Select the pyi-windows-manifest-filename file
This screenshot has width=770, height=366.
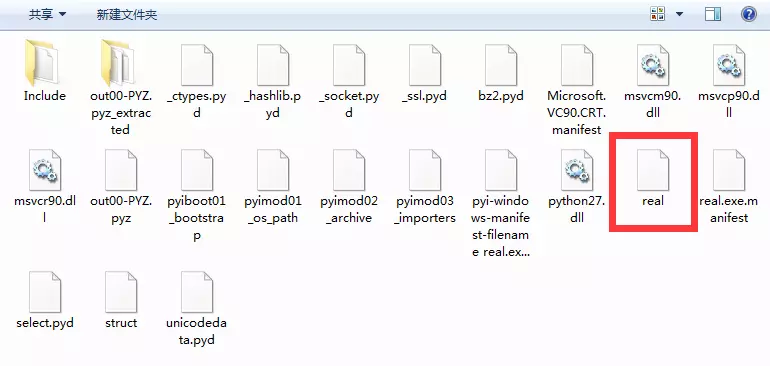tap(501, 204)
